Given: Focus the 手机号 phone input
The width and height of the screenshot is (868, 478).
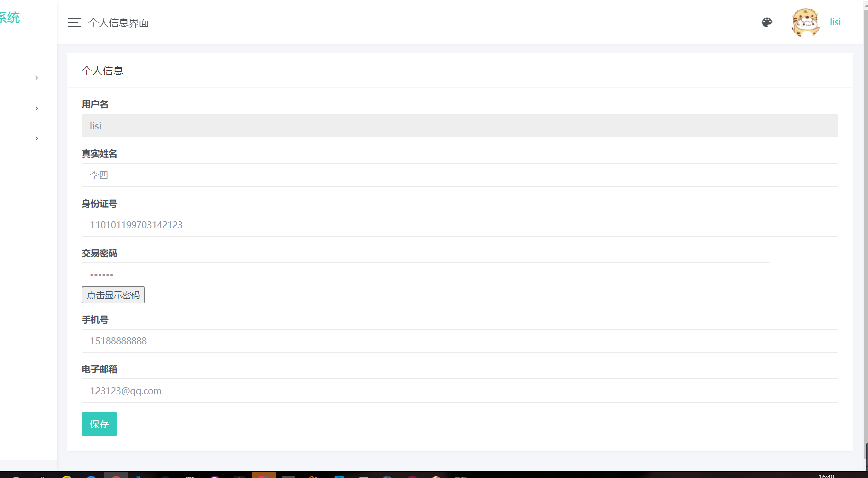Looking at the screenshot, I should [459, 341].
